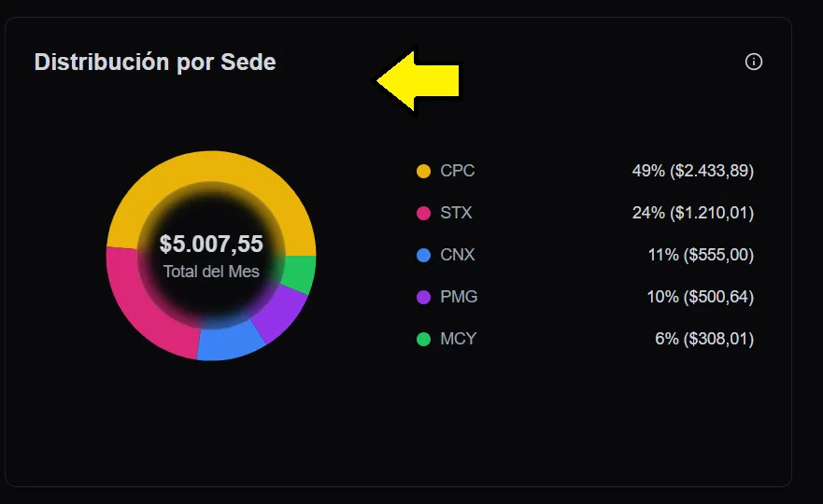823x504 pixels.
Task: Select the CNX legend label
Action: pyautogui.click(x=458, y=255)
